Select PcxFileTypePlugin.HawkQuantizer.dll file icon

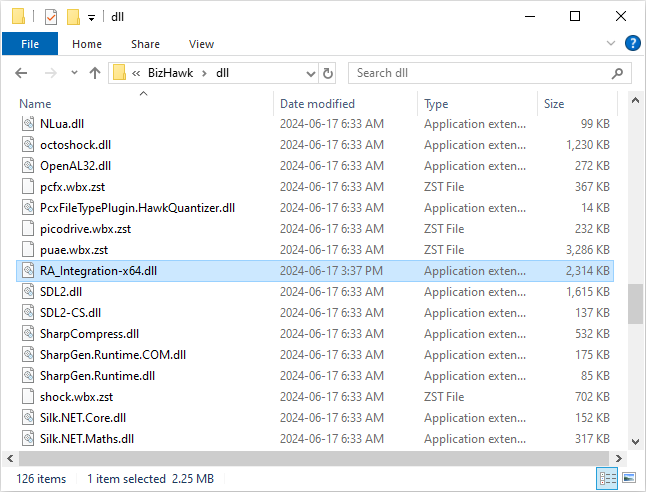pos(28,208)
